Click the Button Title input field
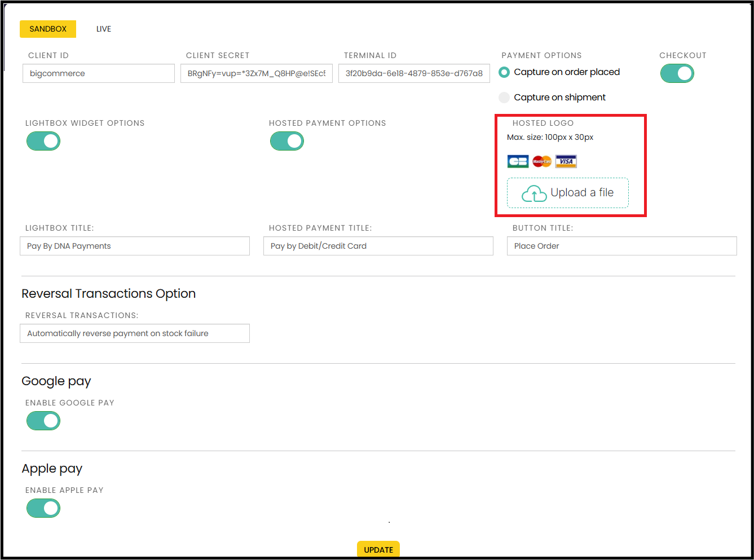The image size is (754, 560). [x=621, y=246]
